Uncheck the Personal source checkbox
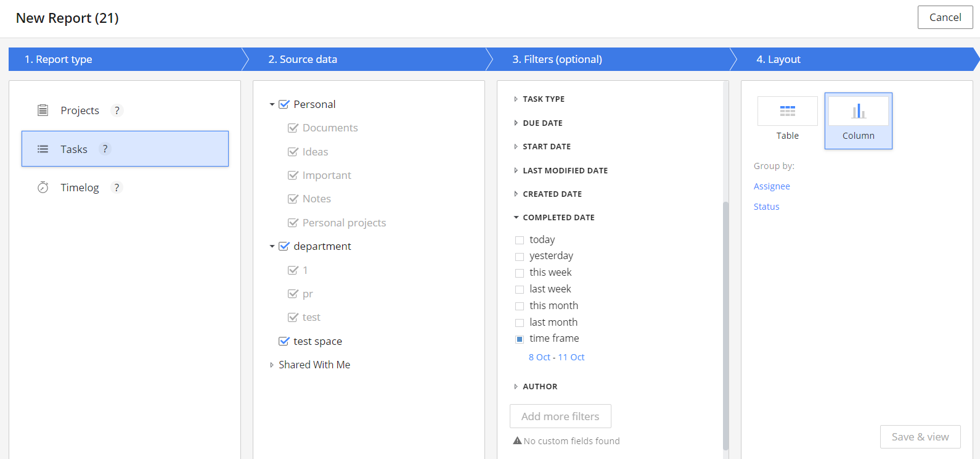The height and width of the screenshot is (459, 980). [284, 104]
